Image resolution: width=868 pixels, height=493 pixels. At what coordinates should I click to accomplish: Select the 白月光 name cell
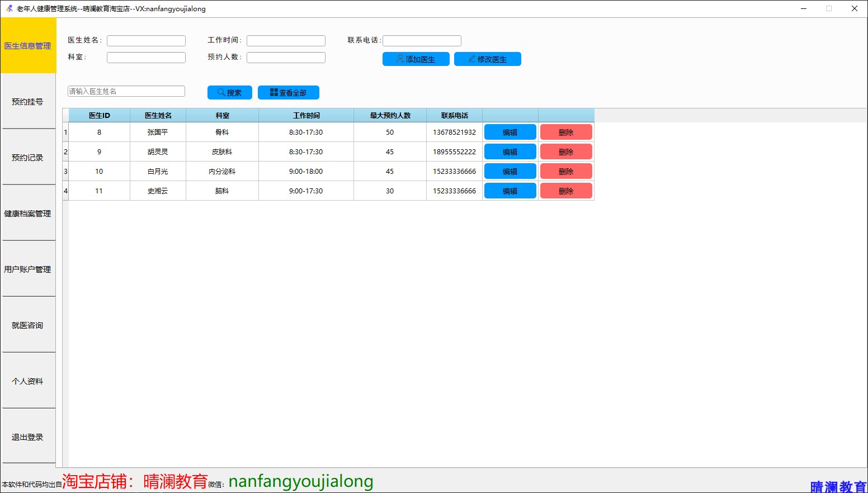[158, 172]
